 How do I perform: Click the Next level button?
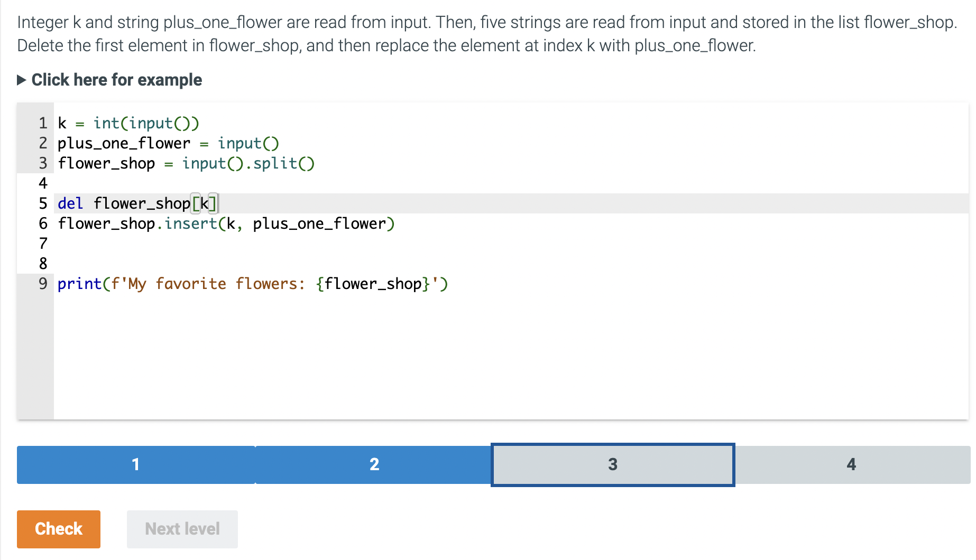[182, 529]
